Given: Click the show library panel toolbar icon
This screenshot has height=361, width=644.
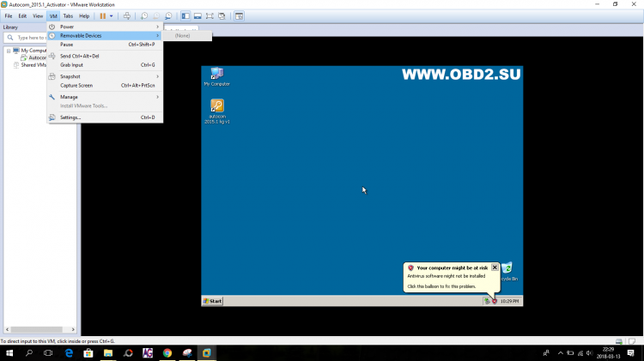Looking at the screenshot, I should pos(185,16).
